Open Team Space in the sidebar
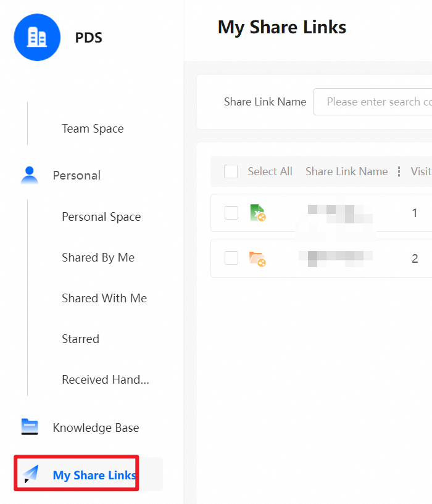Image resolution: width=432 pixels, height=504 pixels. [93, 128]
